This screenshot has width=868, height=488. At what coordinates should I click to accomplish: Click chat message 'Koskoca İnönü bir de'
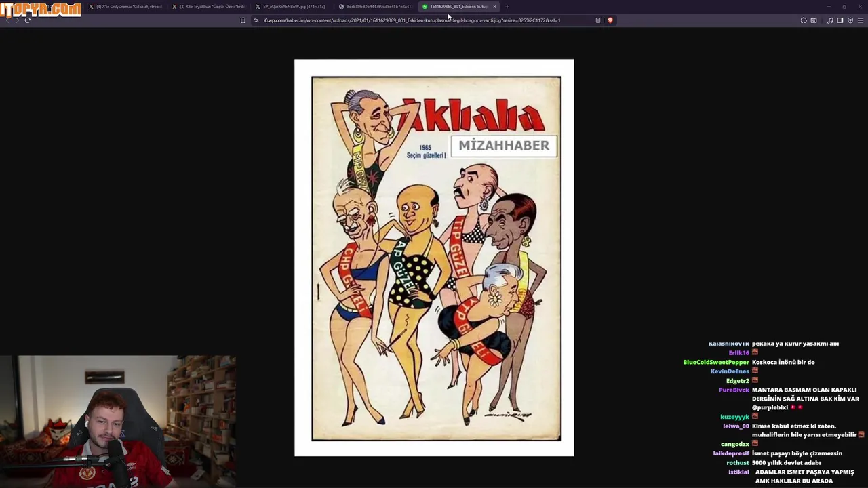783,363
